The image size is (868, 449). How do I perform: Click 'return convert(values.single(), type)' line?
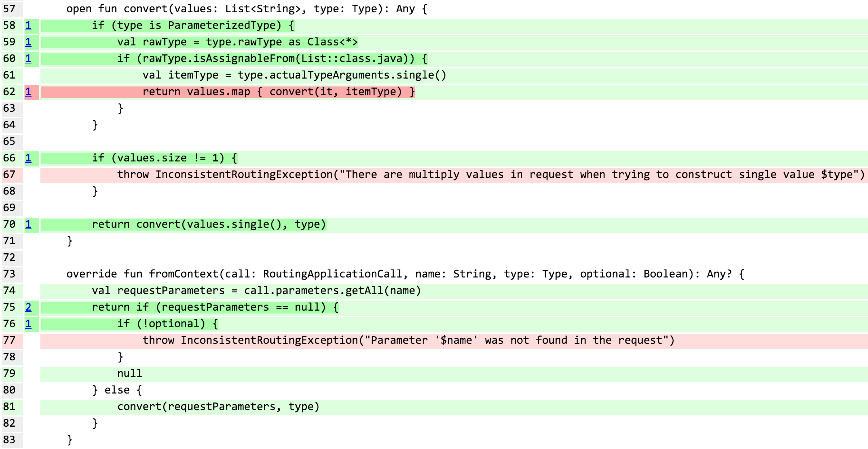point(209,224)
